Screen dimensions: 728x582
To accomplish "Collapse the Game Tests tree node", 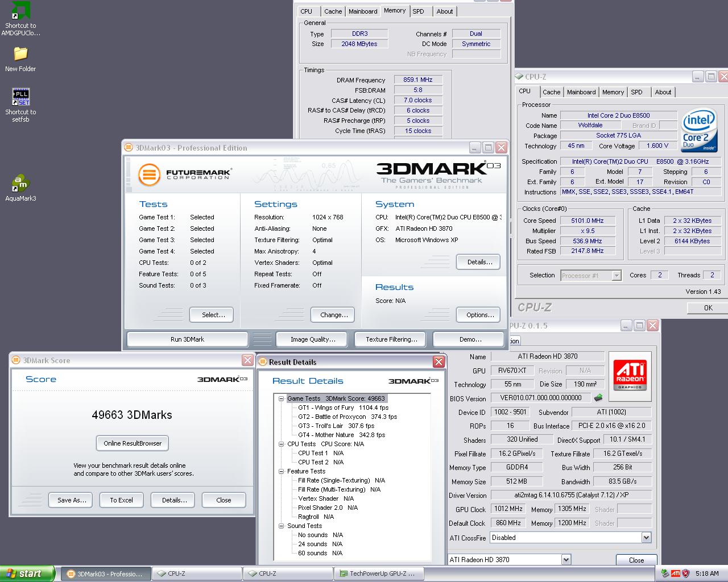I will 281,398.
